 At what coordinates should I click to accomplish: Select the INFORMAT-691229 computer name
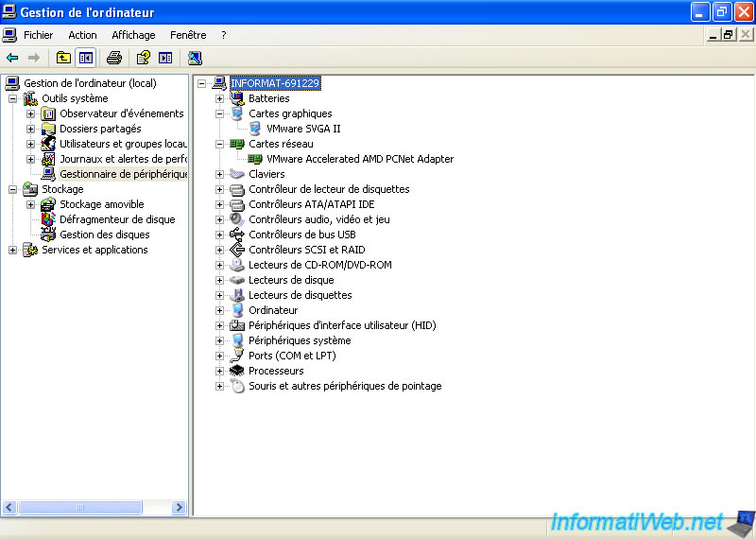tap(275, 83)
